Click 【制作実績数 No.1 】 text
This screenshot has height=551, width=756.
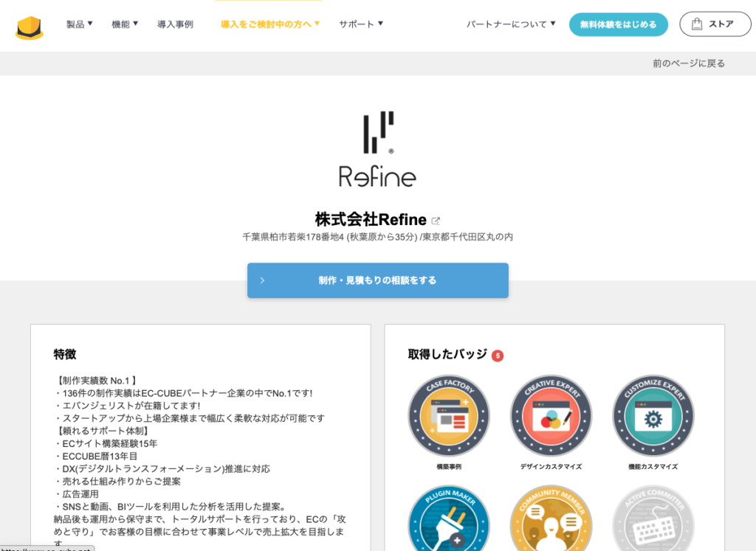click(97, 381)
